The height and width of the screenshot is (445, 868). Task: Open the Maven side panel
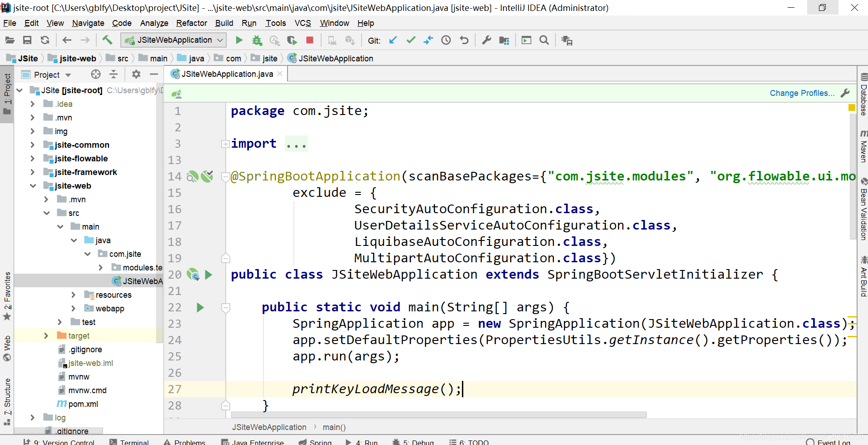tap(863, 146)
